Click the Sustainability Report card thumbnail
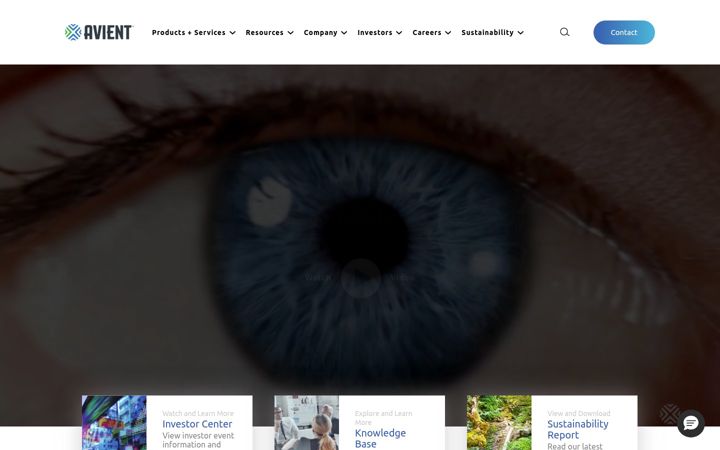This screenshot has height=450, width=720. click(x=499, y=423)
